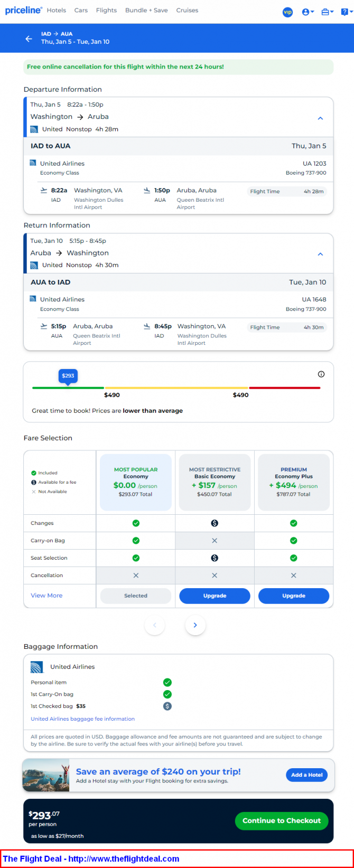Click the Personal item included checkmark
This screenshot has height=868, width=354.
(167, 683)
